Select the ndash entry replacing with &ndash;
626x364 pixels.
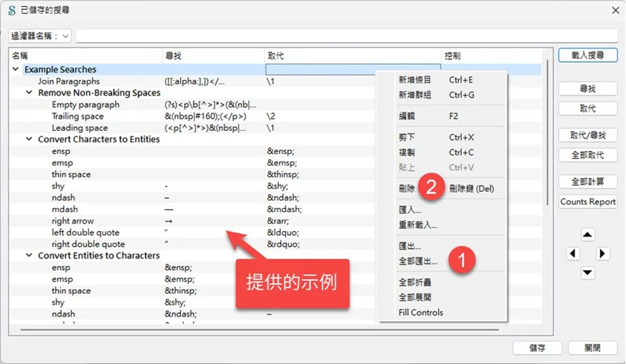(x=63, y=197)
